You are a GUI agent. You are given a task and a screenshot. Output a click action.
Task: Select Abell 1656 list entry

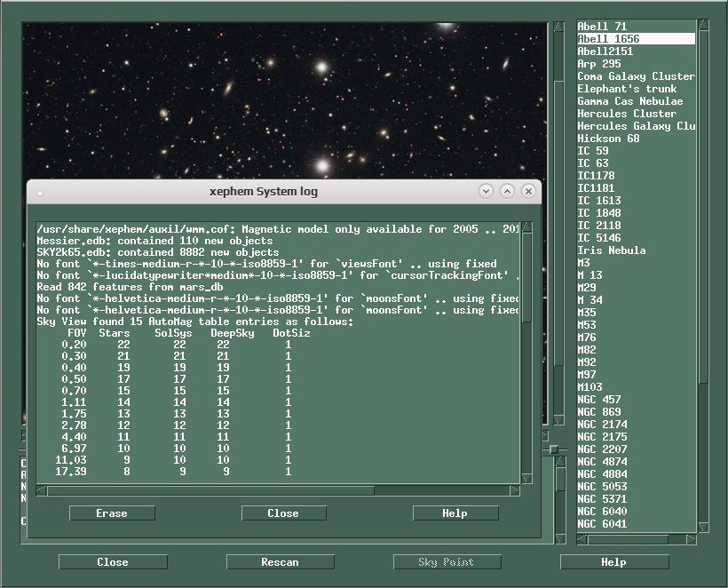pos(636,39)
